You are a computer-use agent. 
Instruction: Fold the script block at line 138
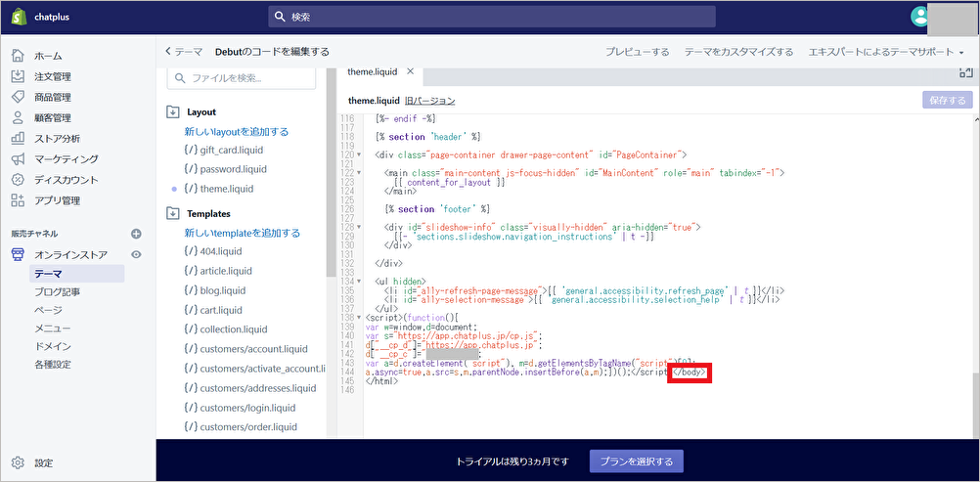point(359,318)
